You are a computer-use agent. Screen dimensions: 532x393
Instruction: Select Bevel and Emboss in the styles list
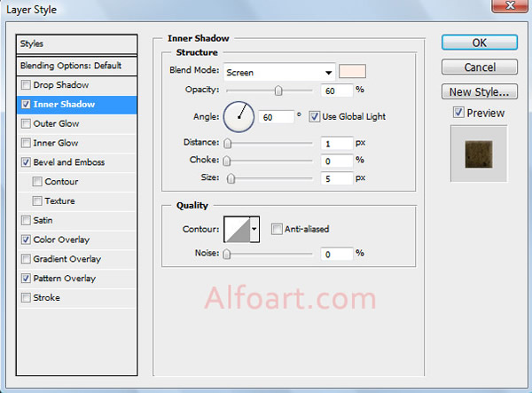[x=68, y=162]
